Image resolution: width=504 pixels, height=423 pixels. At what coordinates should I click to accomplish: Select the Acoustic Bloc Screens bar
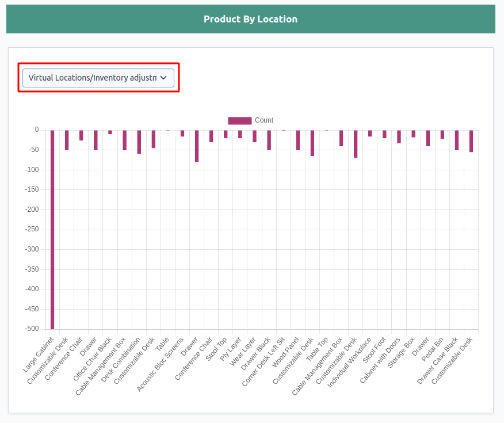coord(182,133)
